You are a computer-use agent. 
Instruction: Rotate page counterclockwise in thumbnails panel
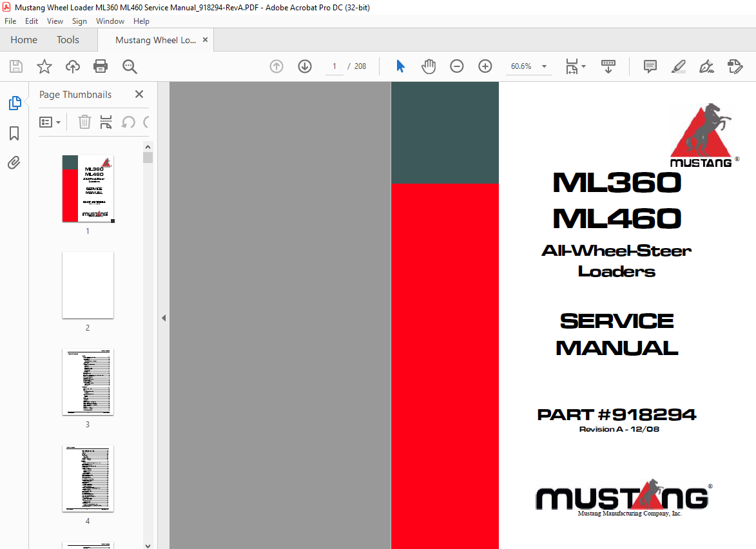pyautogui.click(x=128, y=122)
